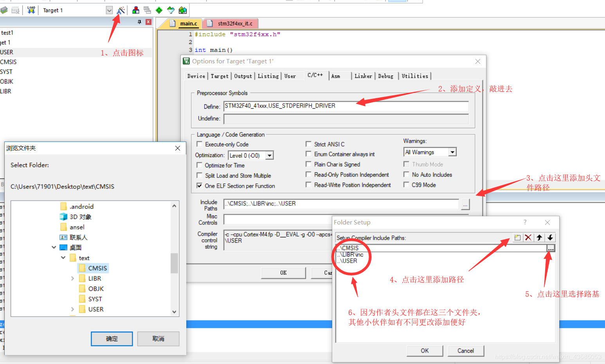The image size is (605, 364).
Task: Click the ansel folder icon
Action: coord(64,227)
